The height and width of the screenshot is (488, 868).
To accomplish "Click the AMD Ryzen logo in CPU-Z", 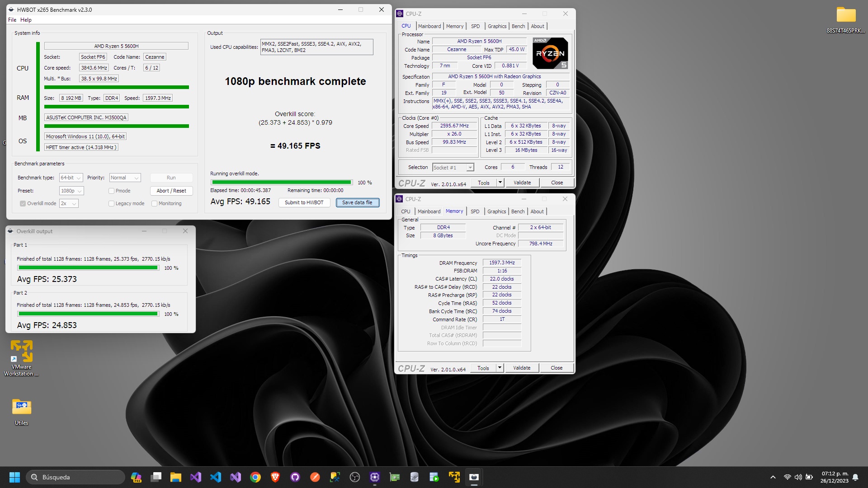I will click(x=550, y=53).
